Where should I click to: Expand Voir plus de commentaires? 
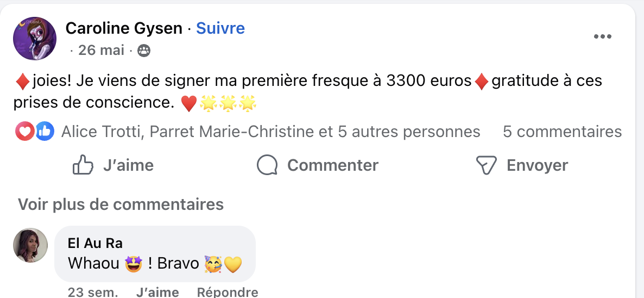click(x=121, y=204)
